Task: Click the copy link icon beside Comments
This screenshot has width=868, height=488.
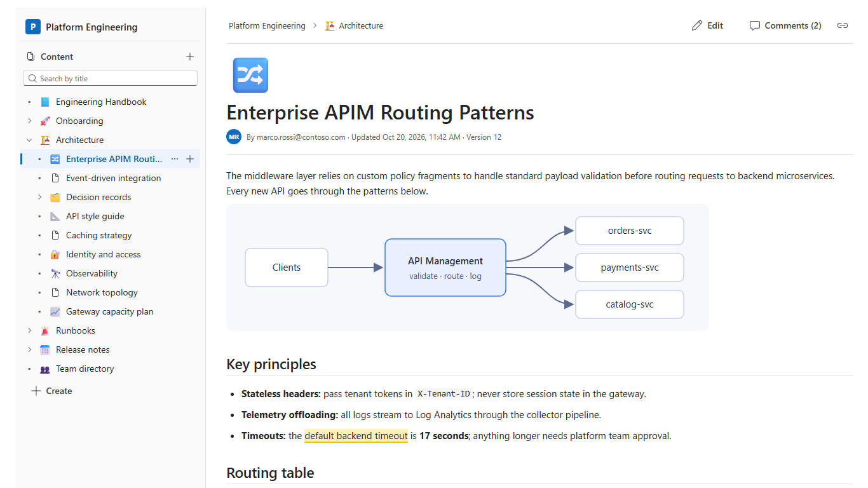Action: pyautogui.click(x=843, y=25)
